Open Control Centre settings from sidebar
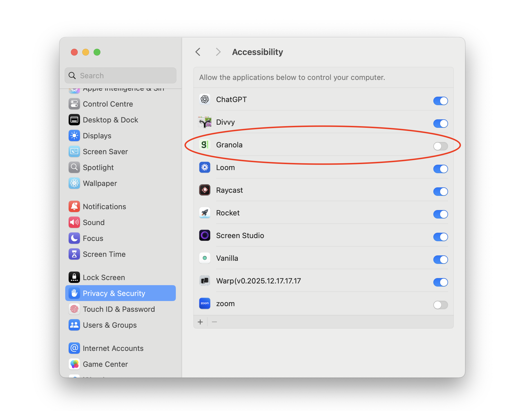 pos(108,104)
